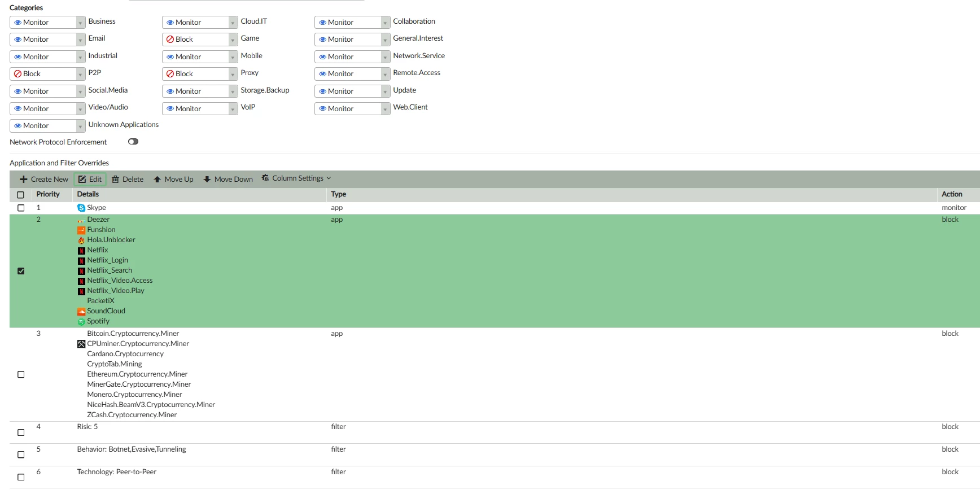Sort by the Action column header
Viewport: 980px width, 494px height.
tap(952, 194)
